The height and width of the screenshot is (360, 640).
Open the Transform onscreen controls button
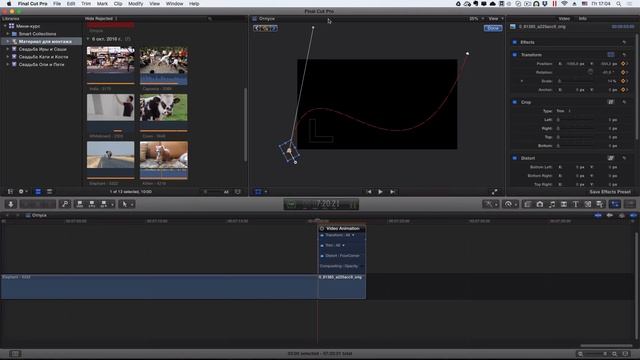(611, 55)
